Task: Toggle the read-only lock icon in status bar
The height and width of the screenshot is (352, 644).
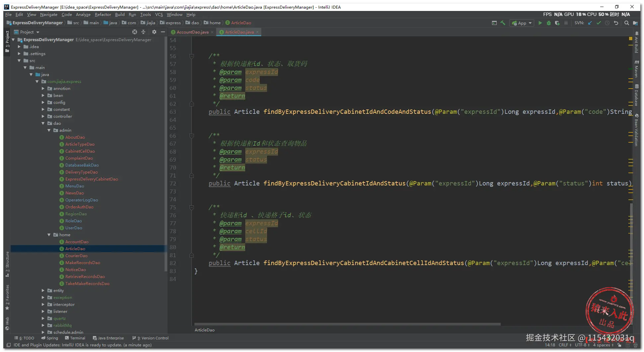Action: (x=619, y=345)
